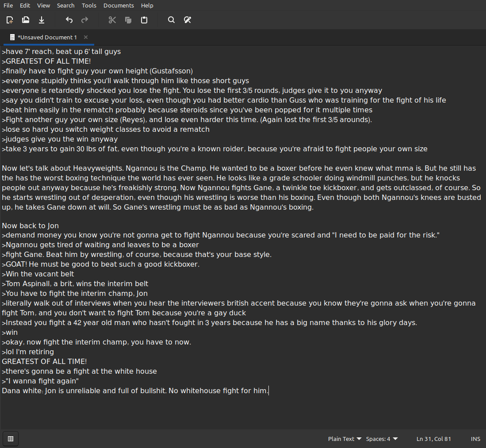This screenshot has width=486, height=448.
Task: Click line '>have 7' reach, beat up 6' tall guys'
Action: (61, 51)
